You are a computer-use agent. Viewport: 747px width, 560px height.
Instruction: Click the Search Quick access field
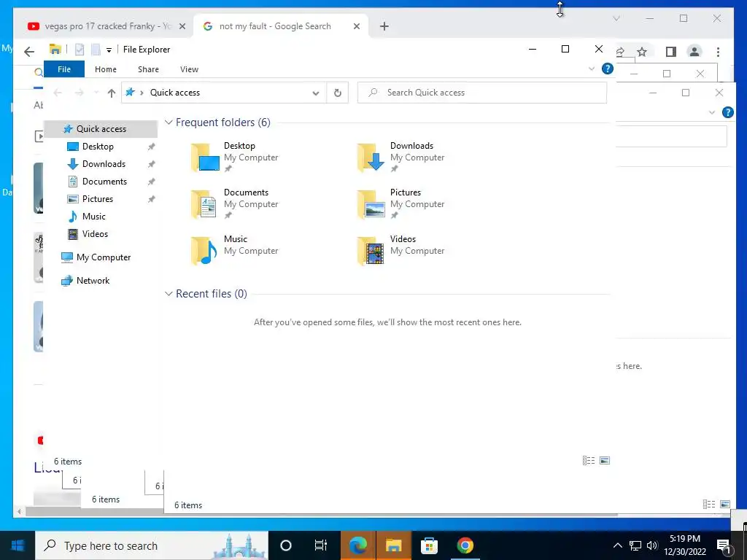pos(482,93)
